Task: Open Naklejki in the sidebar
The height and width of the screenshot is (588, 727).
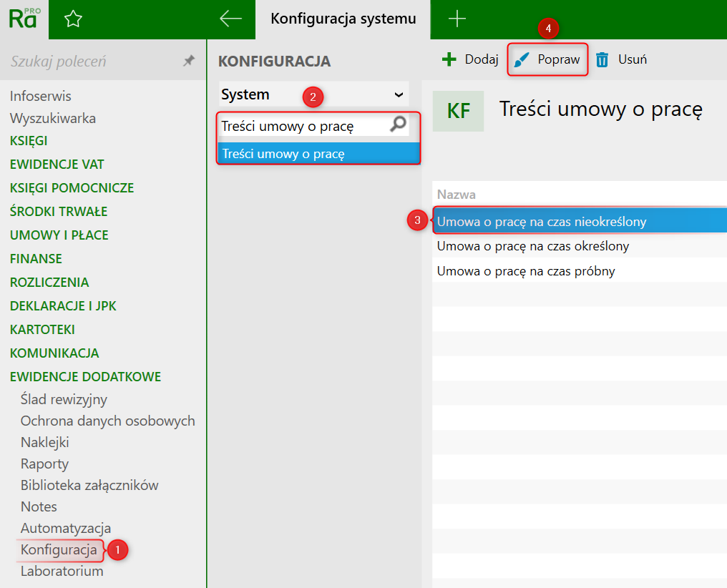Action: [44, 443]
